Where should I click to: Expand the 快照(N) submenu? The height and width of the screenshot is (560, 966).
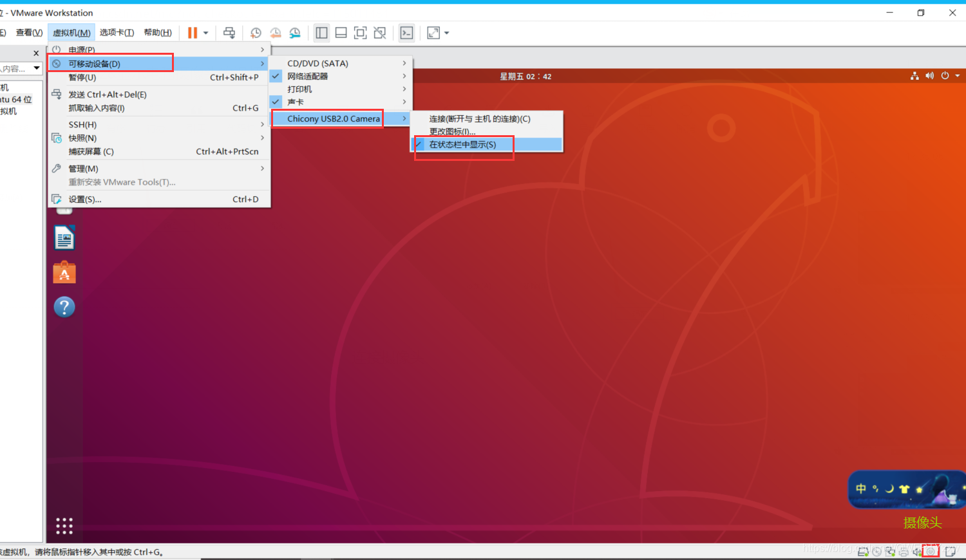coord(159,138)
